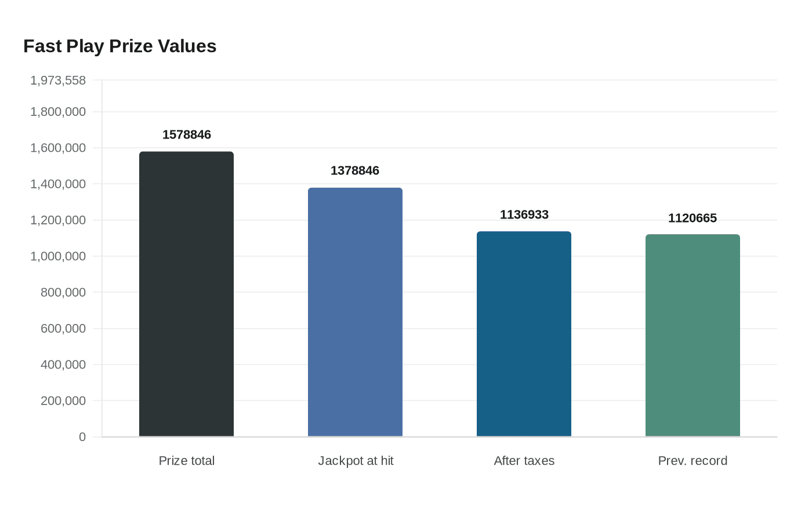Image resolution: width=812 pixels, height=510 pixels.
Task: Select the 1136933 value label
Action: [524, 214]
